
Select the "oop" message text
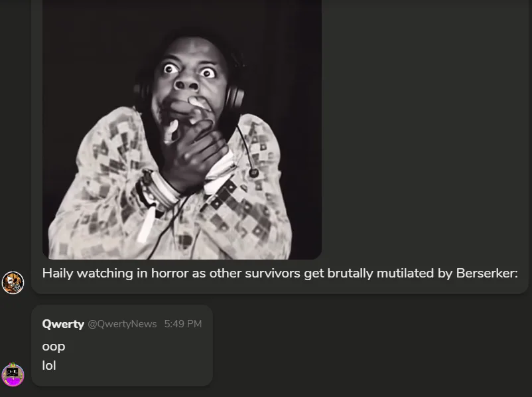(x=54, y=347)
